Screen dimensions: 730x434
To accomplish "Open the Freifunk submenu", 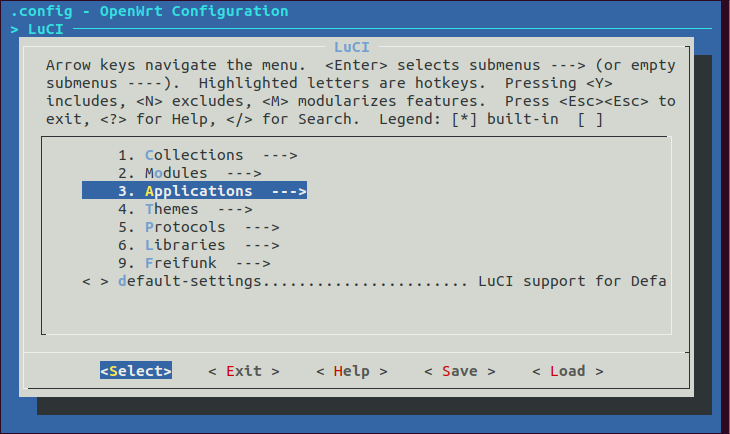I will click(x=194, y=263).
